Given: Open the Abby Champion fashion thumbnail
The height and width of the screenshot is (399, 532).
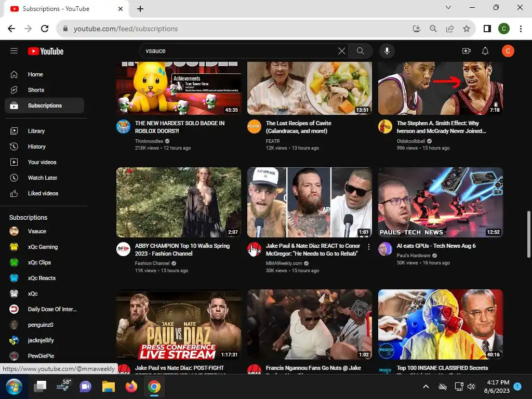Looking at the screenshot, I should (x=179, y=202).
